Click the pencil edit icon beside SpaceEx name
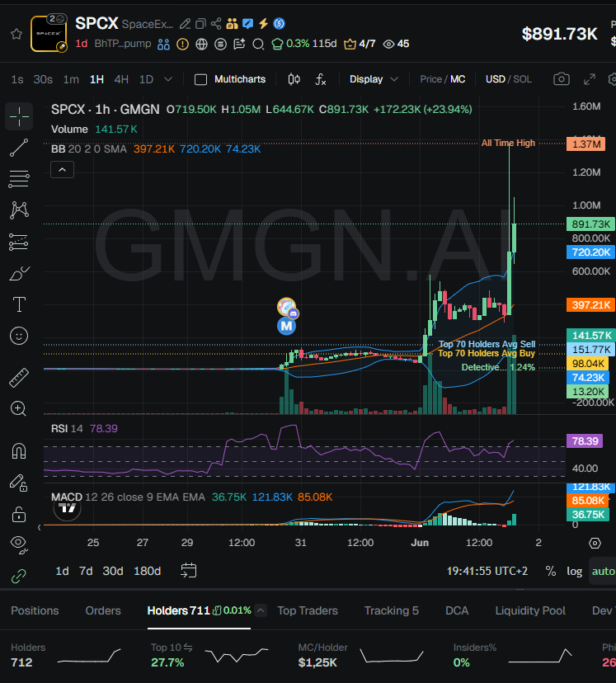The height and width of the screenshot is (683, 616). pyautogui.click(x=185, y=24)
